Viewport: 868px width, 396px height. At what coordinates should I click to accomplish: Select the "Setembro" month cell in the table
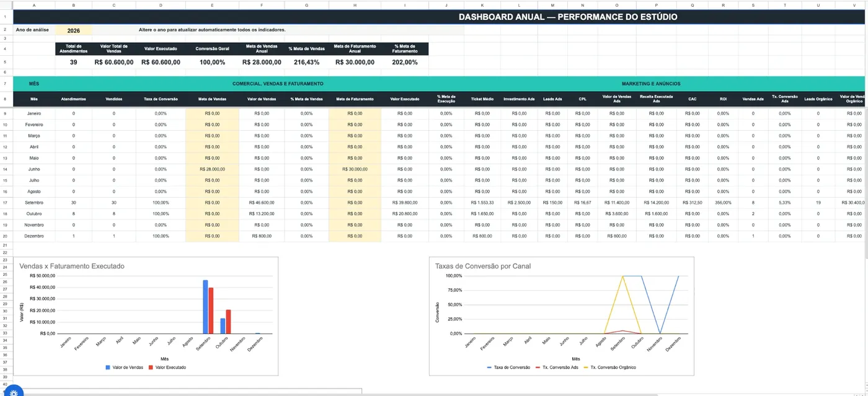coord(34,203)
